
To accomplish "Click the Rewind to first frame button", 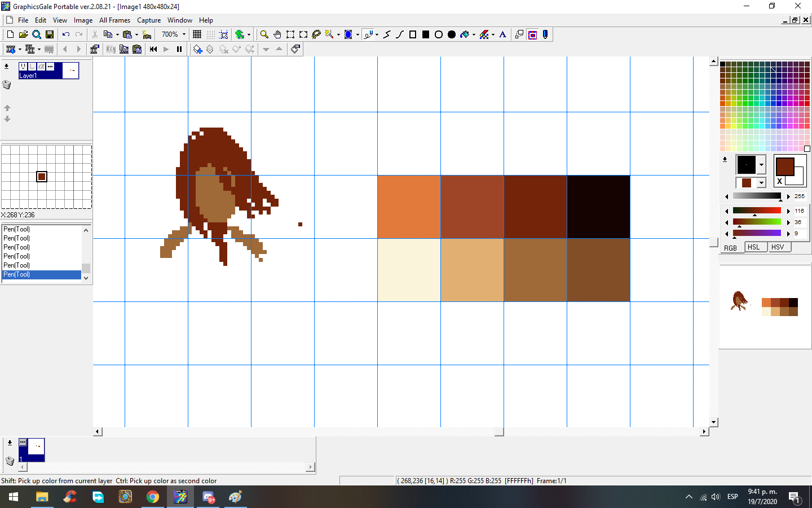I will pyautogui.click(x=153, y=49).
